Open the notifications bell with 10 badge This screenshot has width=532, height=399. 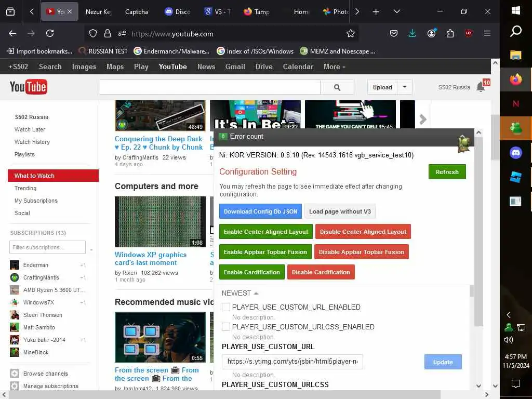click(481, 87)
